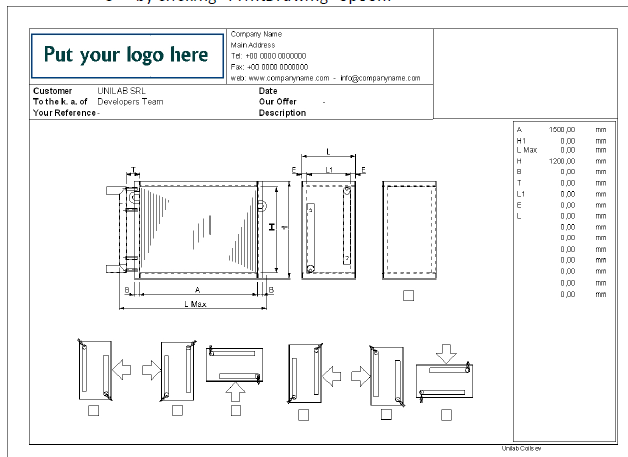Pick the horizontal coil diagram under the down arrow
Screen dimensions: 628x457
[446, 381]
